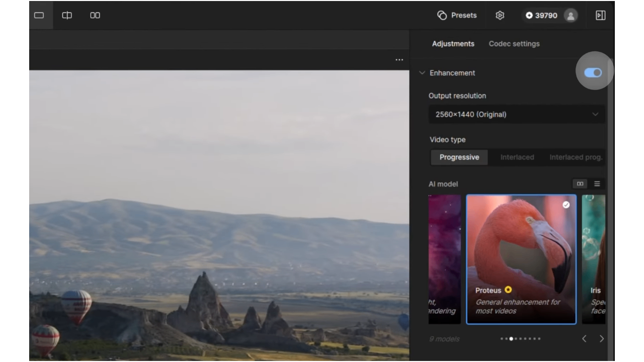644x362 pixels.
Task: Click the highlighted model pagination dot
Action: [511, 339]
